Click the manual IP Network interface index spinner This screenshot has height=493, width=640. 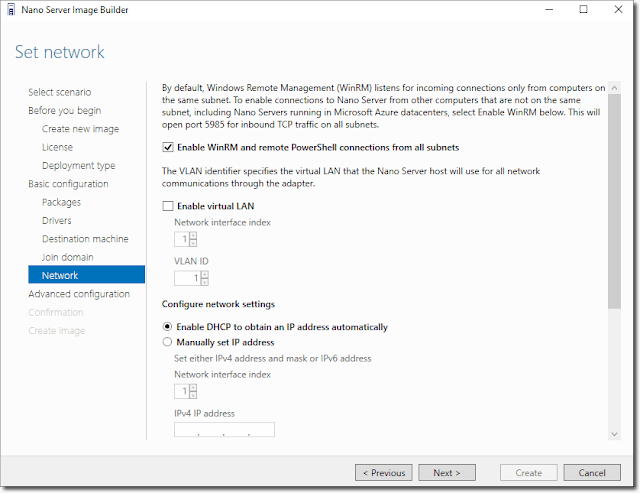(186, 391)
